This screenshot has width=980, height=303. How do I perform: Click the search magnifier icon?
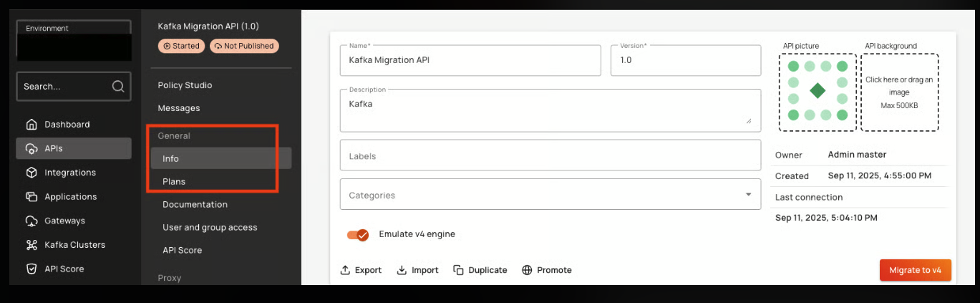[118, 87]
